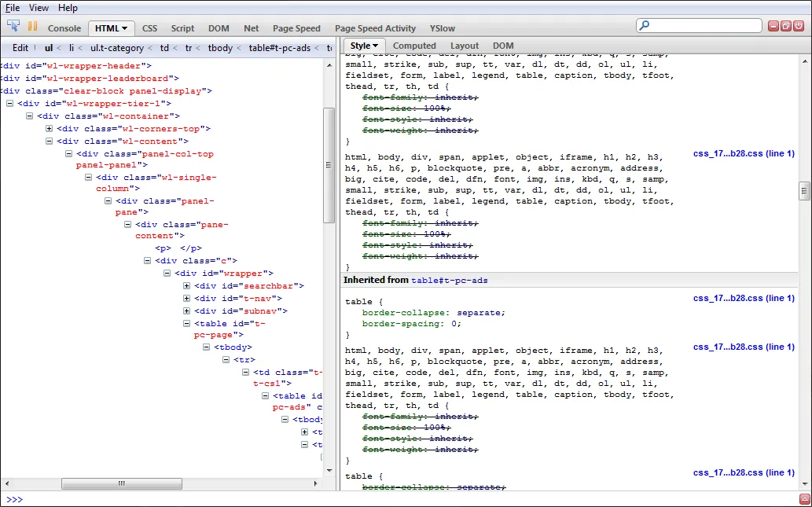Click border-spacing: 0 property
The height and width of the screenshot is (507, 812).
pyautogui.click(x=411, y=324)
